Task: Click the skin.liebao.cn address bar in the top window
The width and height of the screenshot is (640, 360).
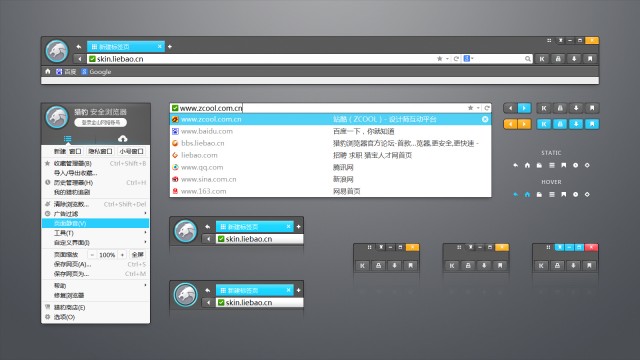Action: 261,59
